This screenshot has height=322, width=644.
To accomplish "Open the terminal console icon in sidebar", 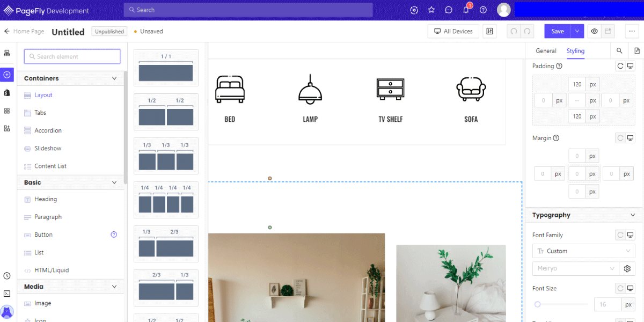I will (7, 294).
